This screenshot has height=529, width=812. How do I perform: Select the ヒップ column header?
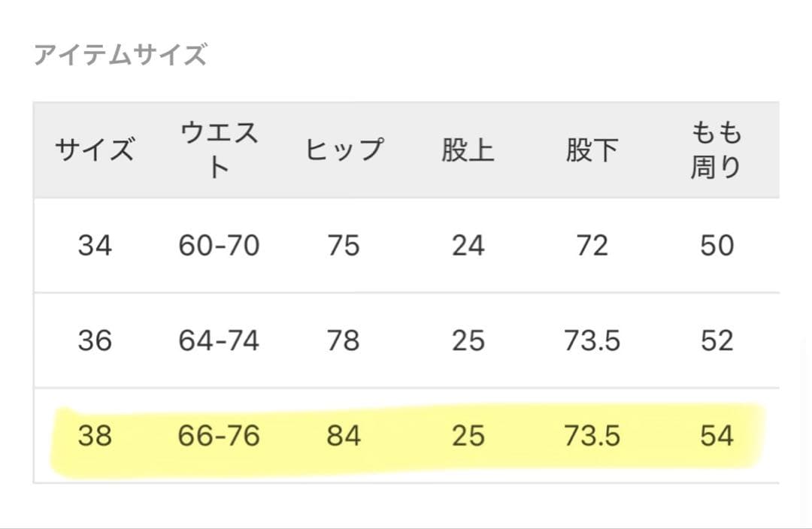tap(344, 150)
